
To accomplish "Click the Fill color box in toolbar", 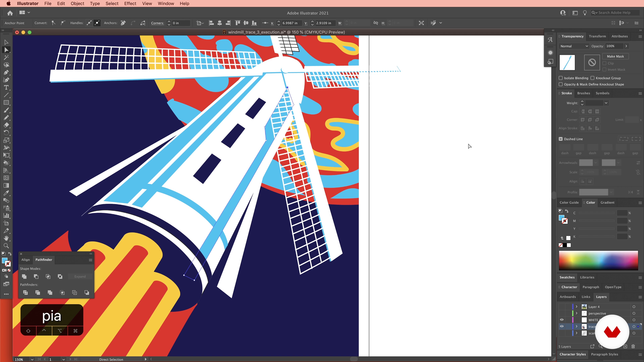I will tap(5, 261).
